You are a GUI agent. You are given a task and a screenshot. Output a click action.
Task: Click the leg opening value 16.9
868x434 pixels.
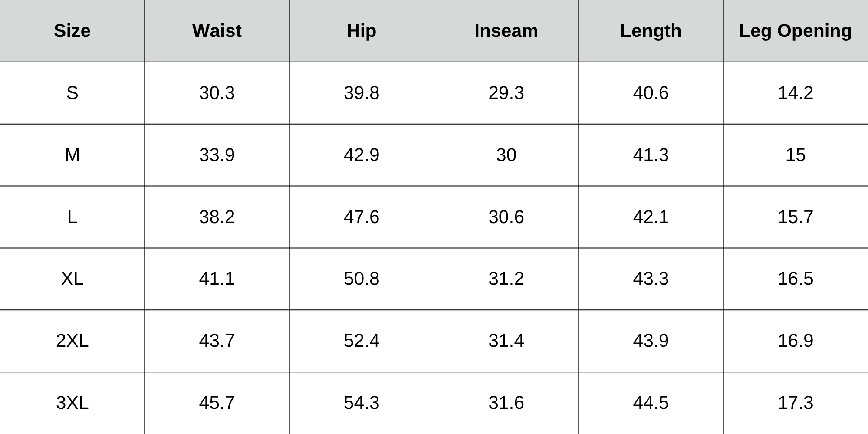(x=795, y=341)
